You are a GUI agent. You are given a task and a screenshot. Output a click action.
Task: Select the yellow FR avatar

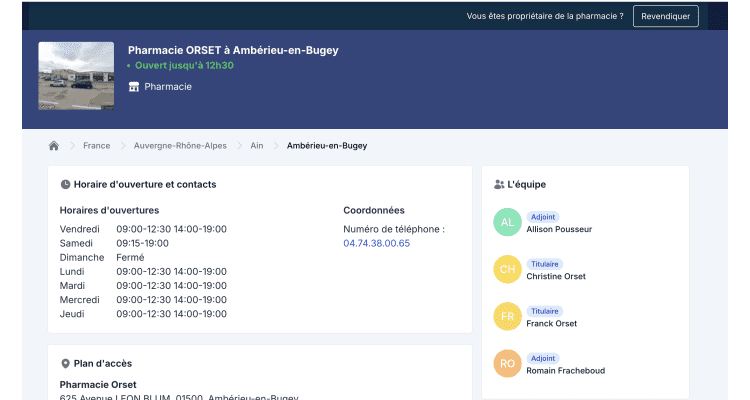click(x=507, y=316)
